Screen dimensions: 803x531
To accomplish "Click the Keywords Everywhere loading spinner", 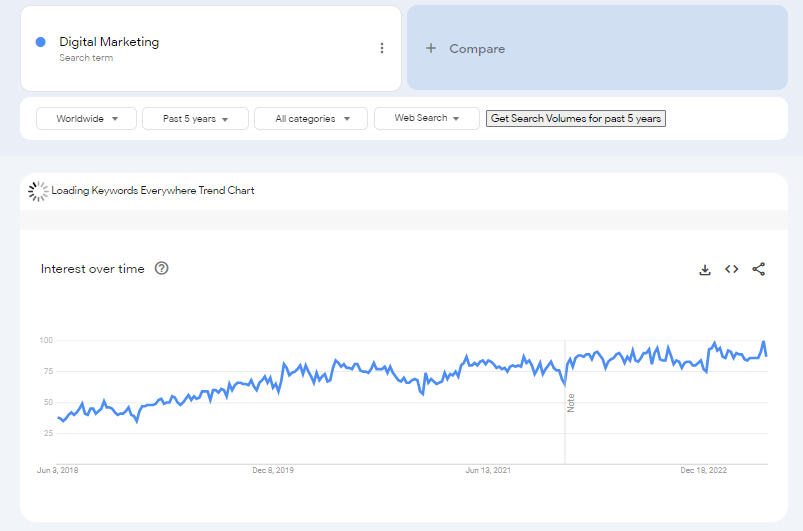I will [38, 190].
